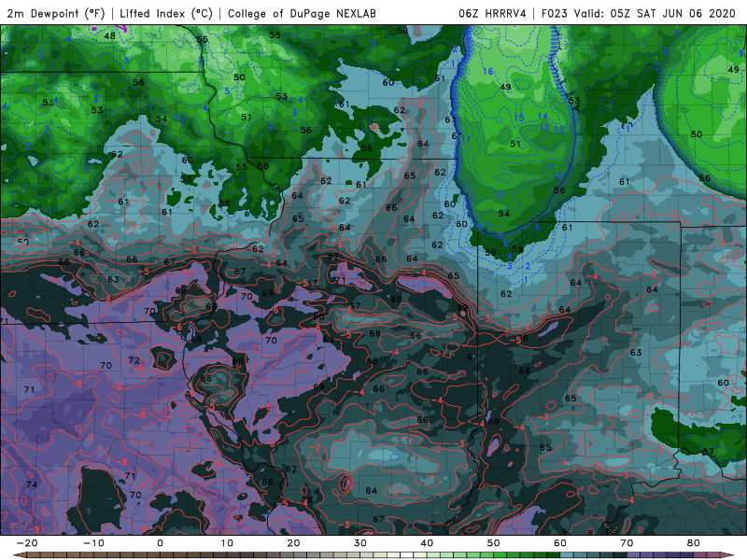Click the 20 tick label on color scale
The height and width of the screenshot is (560, 747).
293,543
